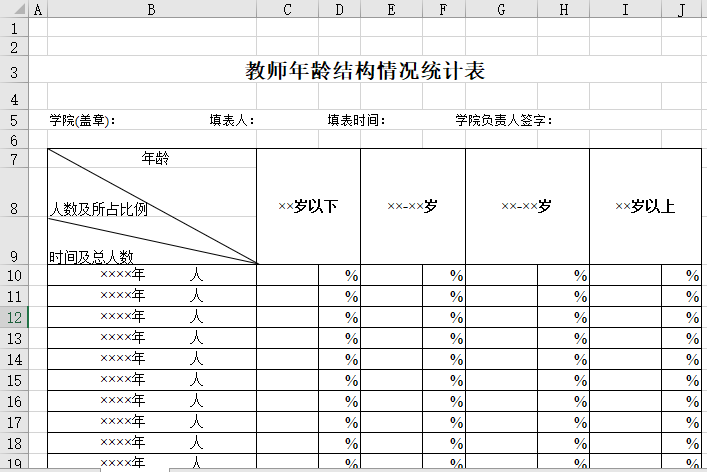
Task: Click the 填表人: label cell
Action: tap(231, 121)
